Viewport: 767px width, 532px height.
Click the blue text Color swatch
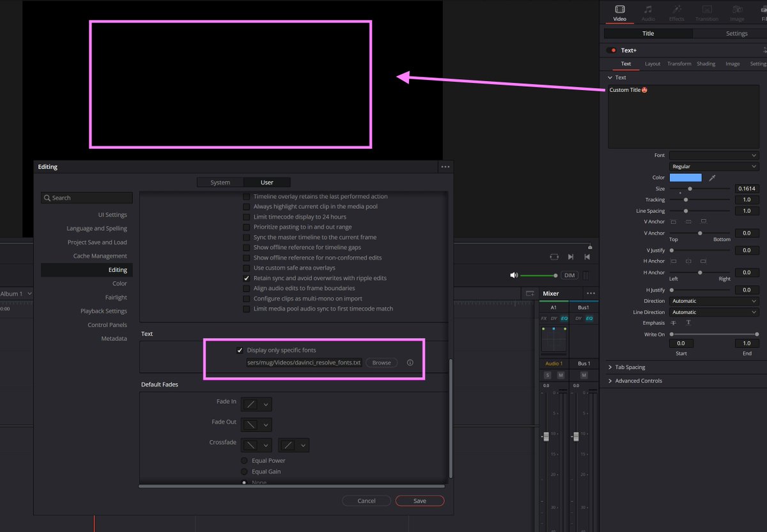click(x=685, y=178)
